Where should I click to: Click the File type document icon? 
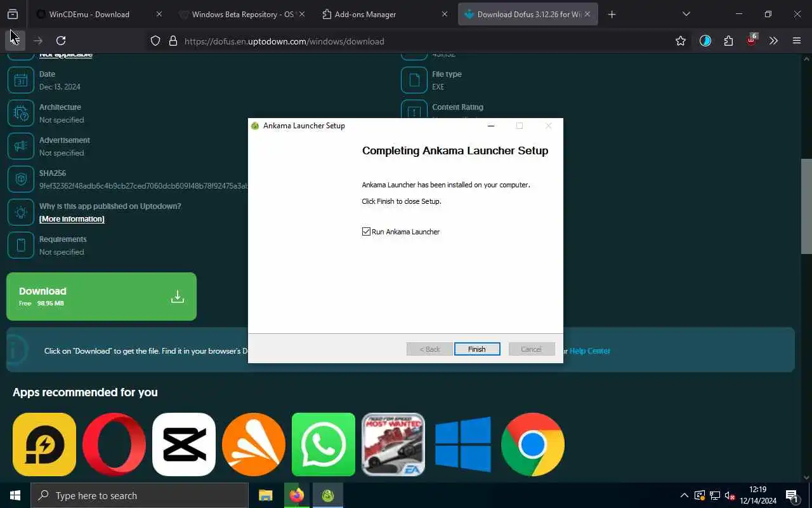click(414, 80)
